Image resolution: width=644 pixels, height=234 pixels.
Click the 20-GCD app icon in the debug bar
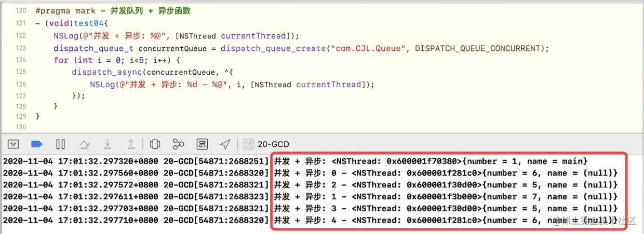tap(249, 144)
